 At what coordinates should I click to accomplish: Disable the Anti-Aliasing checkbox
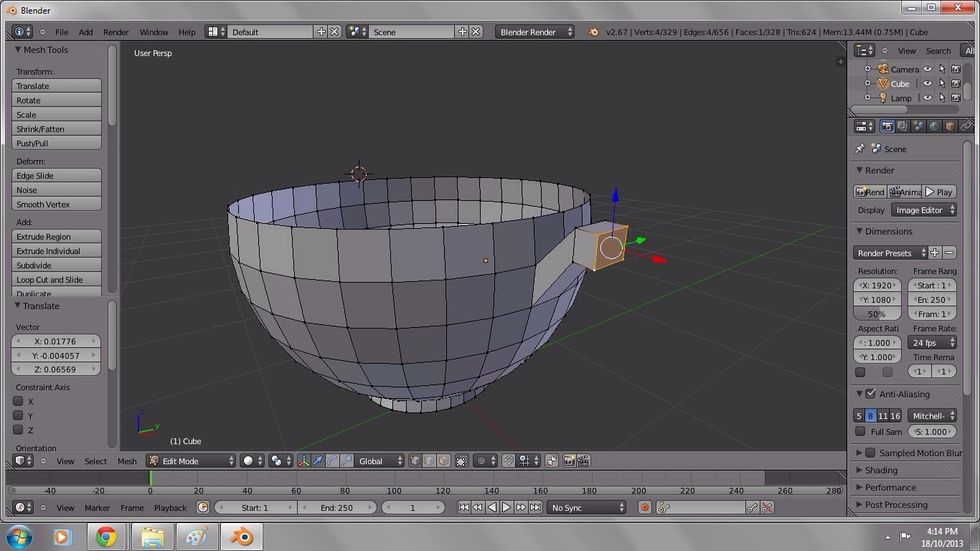tap(870, 394)
